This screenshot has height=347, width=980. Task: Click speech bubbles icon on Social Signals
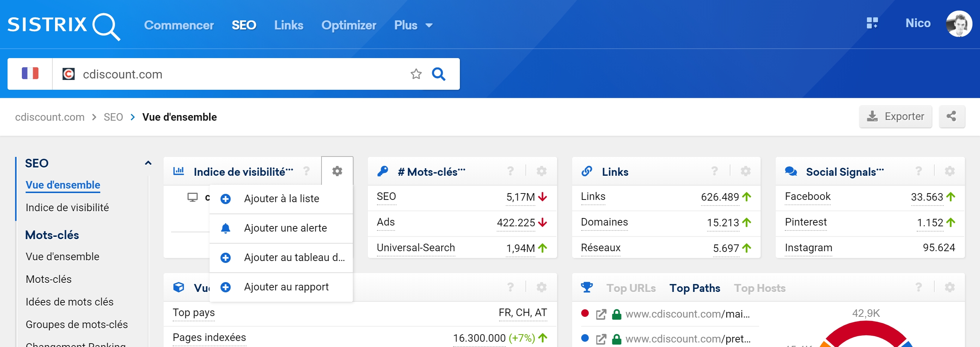point(791,171)
